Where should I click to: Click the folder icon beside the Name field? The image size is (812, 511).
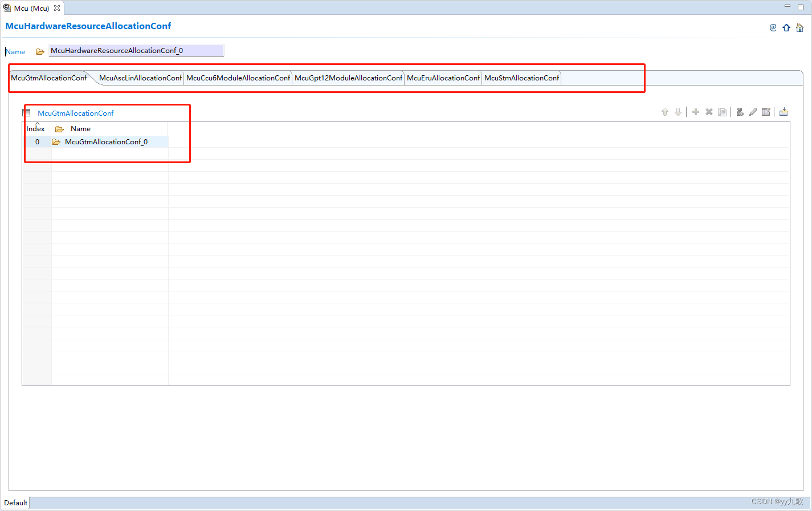click(40, 51)
